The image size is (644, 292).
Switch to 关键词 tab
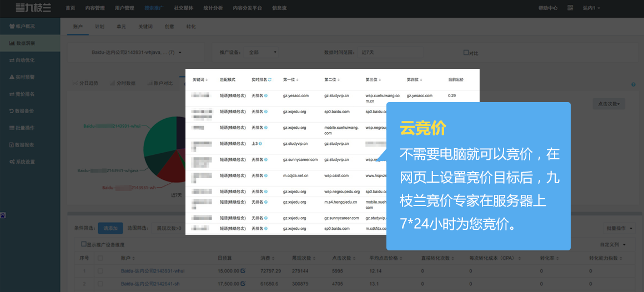click(145, 27)
